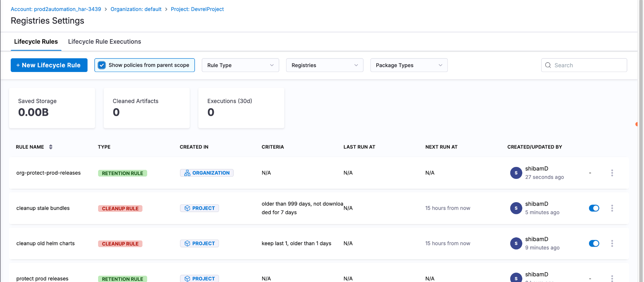The image size is (644, 282).
Task: Click the search magnifier icon
Action: (548, 65)
